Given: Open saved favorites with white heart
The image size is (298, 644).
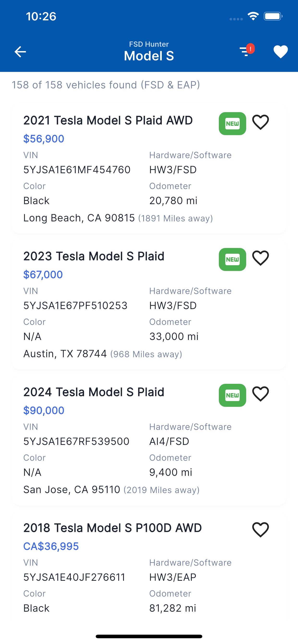Looking at the screenshot, I should click(280, 52).
